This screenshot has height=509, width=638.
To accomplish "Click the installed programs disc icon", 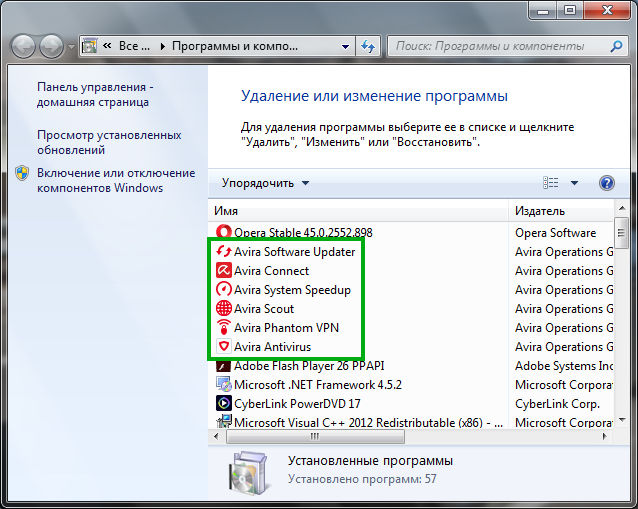I will pyautogui.click(x=249, y=472).
